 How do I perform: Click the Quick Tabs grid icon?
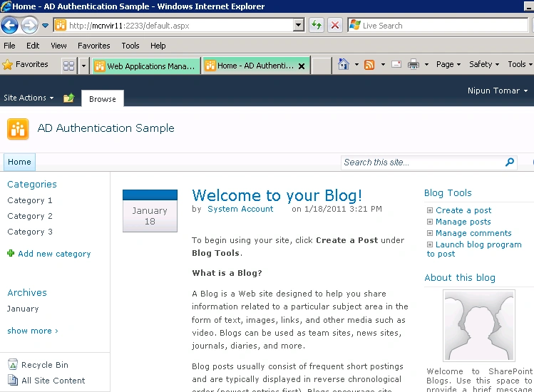pyautogui.click(x=68, y=66)
